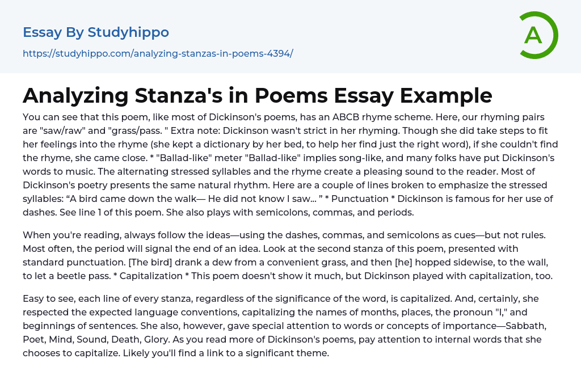Click the paragraph starting 'When you're reading'
Image resolution: width=581 pixels, height=392 pixels.
(290, 255)
